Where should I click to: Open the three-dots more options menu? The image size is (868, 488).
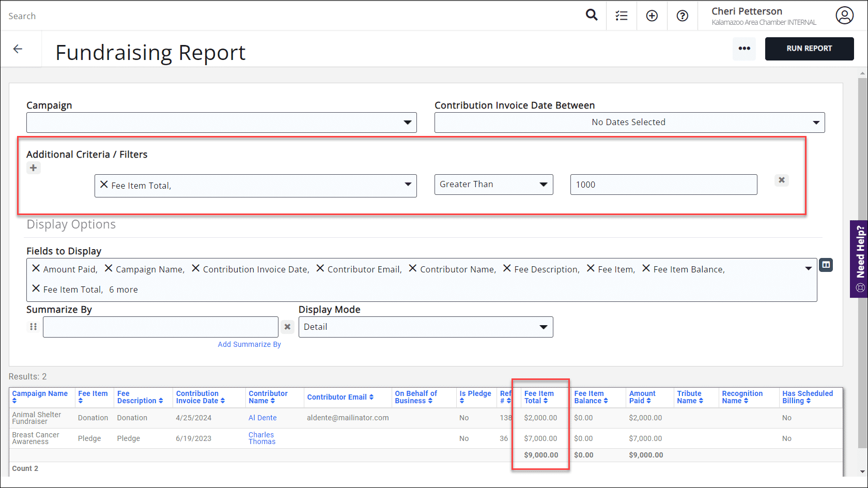[x=744, y=49]
